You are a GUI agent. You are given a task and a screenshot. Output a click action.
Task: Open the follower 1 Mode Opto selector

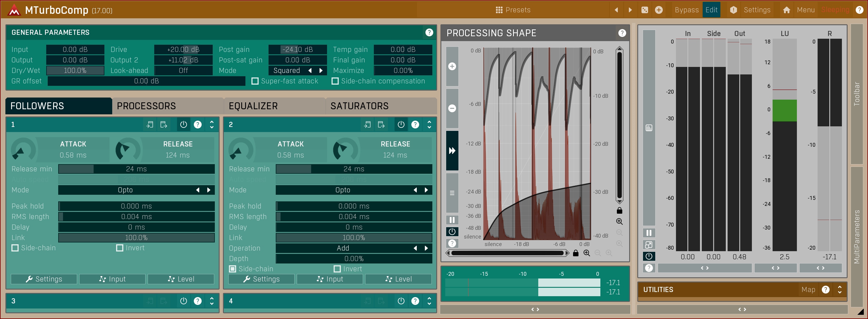[x=125, y=190]
